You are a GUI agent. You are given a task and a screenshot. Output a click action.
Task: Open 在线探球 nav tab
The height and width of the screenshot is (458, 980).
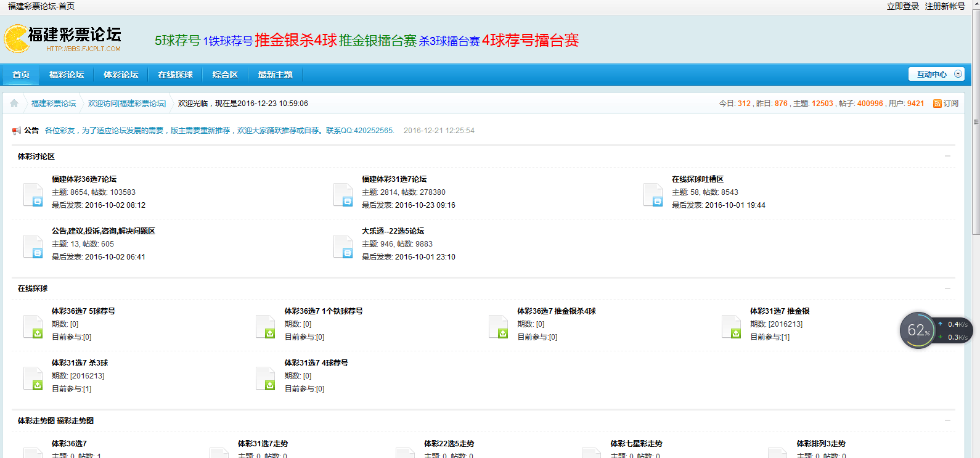tap(175, 75)
